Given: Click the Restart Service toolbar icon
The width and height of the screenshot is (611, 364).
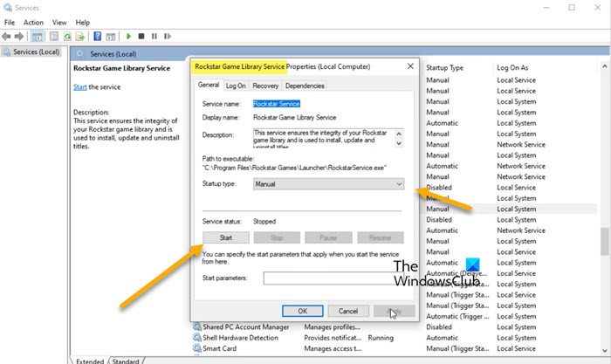Looking at the screenshot, I should click(x=168, y=37).
